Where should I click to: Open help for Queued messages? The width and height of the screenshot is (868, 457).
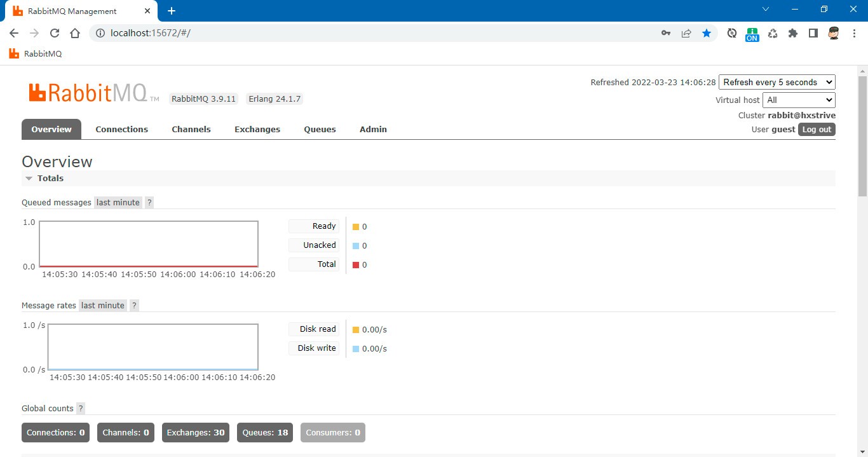(149, 202)
